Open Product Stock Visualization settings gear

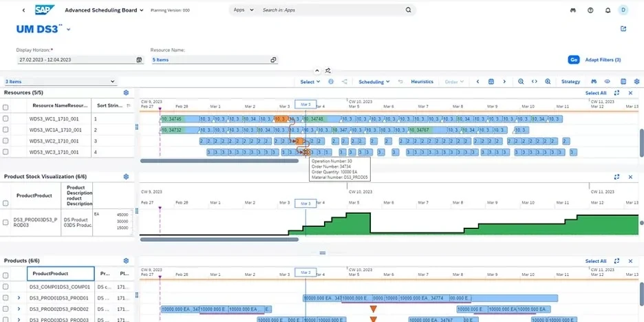coord(126,176)
